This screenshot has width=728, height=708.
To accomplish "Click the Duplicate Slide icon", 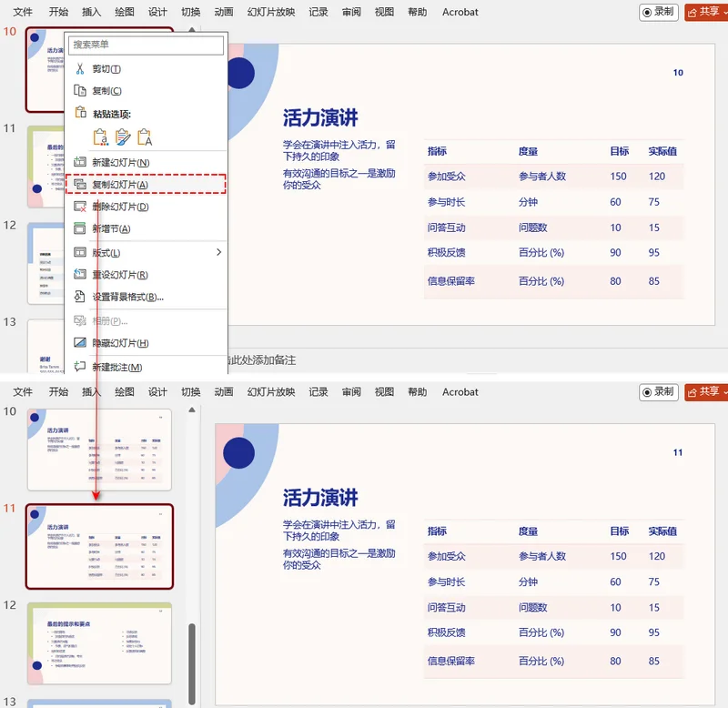I will pyautogui.click(x=80, y=185).
